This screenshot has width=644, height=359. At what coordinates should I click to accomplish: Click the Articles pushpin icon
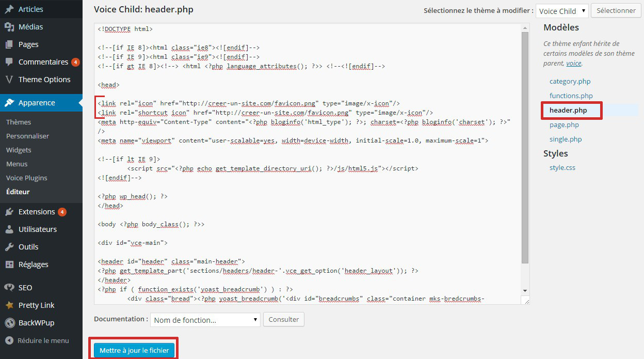[x=9, y=9]
